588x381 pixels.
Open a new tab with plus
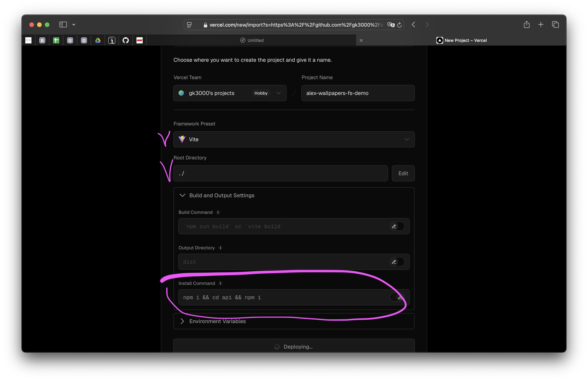coord(541,25)
